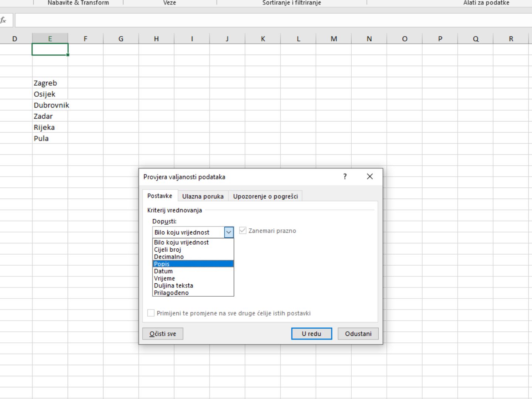Collapse the Dopusti dropdown arrow
The height and width of the screenshot is (399, 532).
coord(229,232)
